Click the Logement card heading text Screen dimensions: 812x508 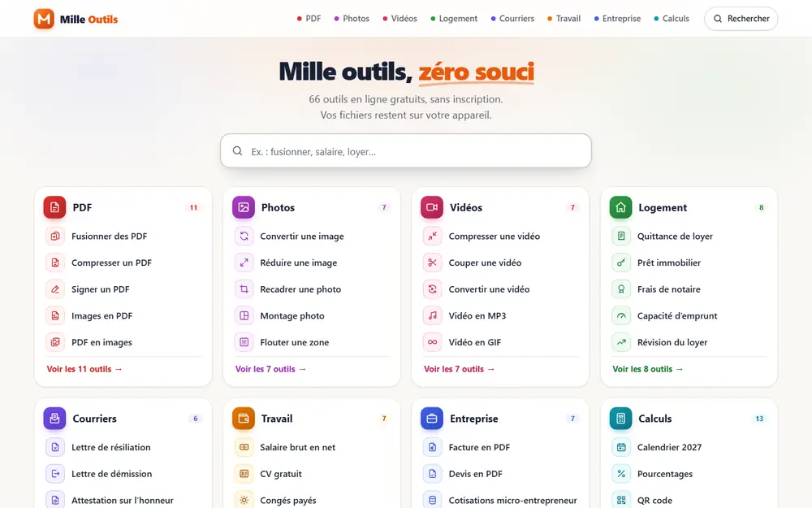pyautogui.click(x=663, y=207)
